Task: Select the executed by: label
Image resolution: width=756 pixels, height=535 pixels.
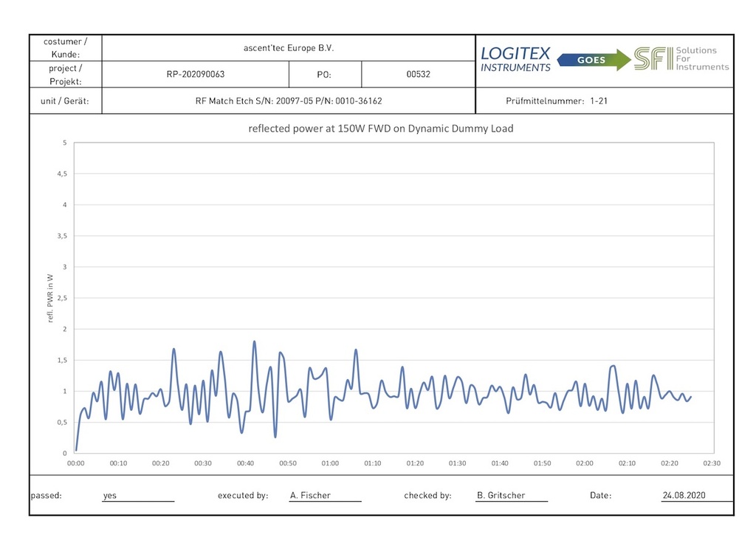Action: (x=243, y=495)
